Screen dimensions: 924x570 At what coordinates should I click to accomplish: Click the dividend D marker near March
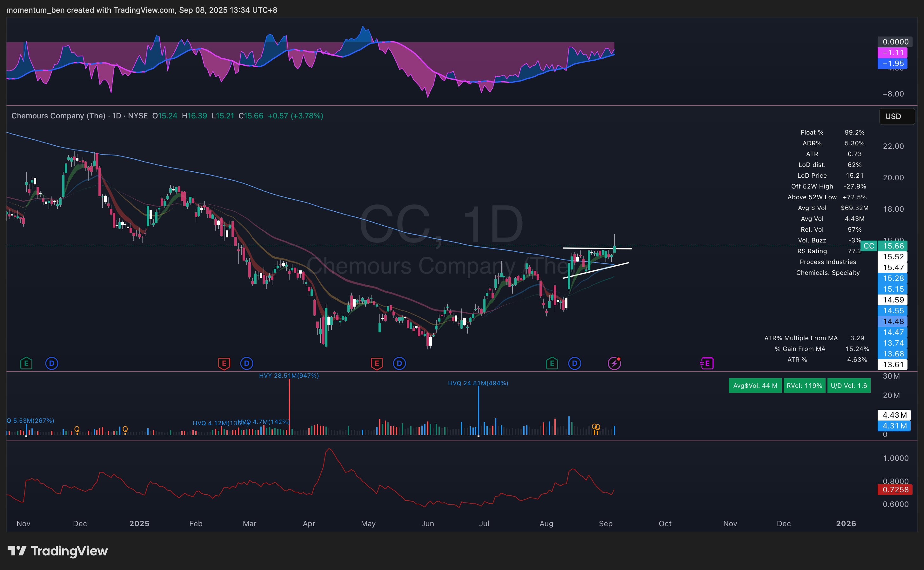coord(247,363)
